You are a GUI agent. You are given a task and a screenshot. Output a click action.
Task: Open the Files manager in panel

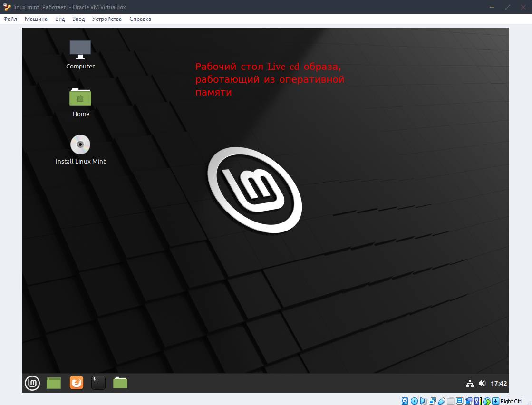pos(120,383)
